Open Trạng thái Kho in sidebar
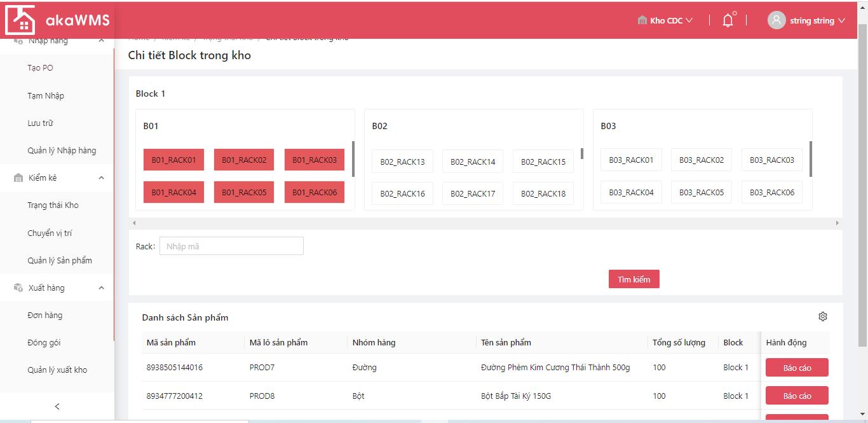This screenshot has width=868, height=423. tap(53, 205)
